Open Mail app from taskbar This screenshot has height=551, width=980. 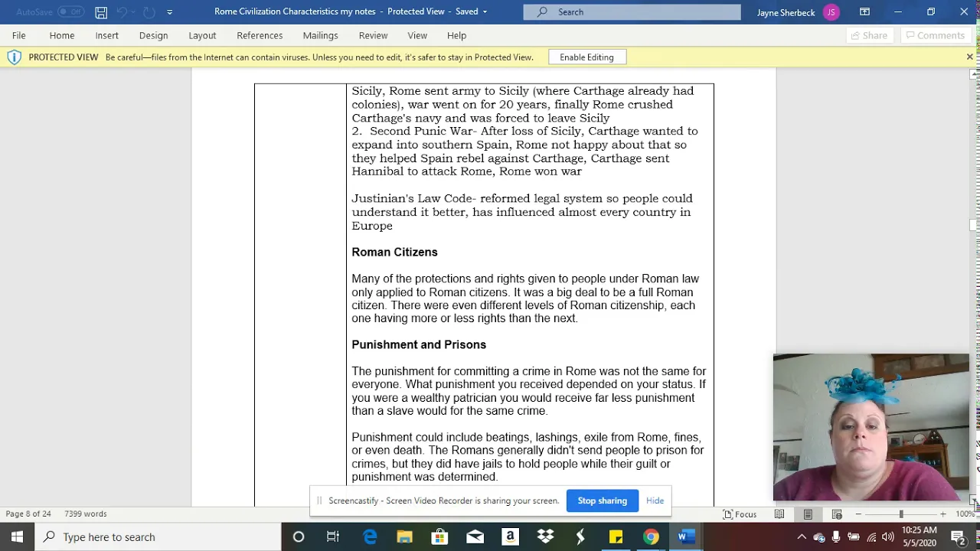pyautogui.click(x=475, y=537)
